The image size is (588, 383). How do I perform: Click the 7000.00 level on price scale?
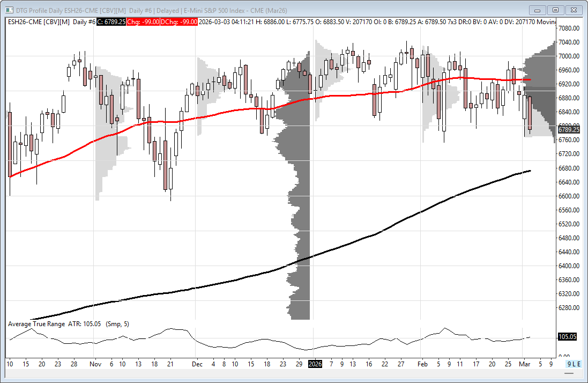pyautogui.click(x=569, y=56)
